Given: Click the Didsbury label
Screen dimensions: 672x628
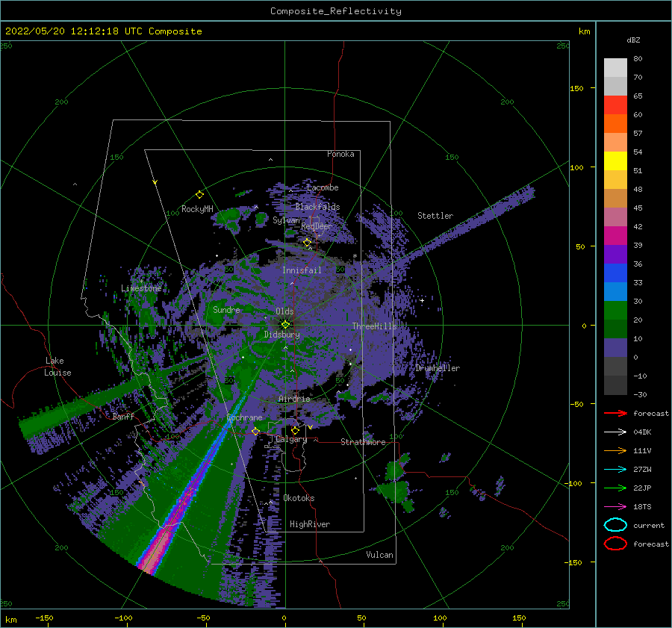Looking at the screenshot, I should (x=281, y=335).
